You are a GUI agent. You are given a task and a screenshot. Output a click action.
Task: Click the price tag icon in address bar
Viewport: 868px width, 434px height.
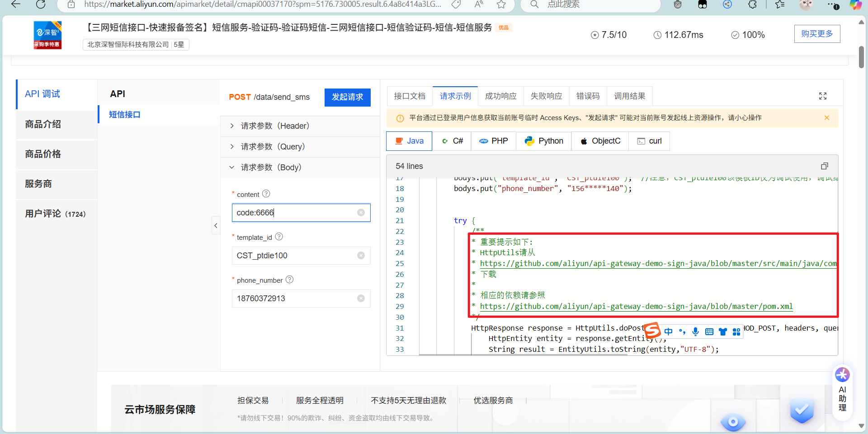[x=456, y=4]
